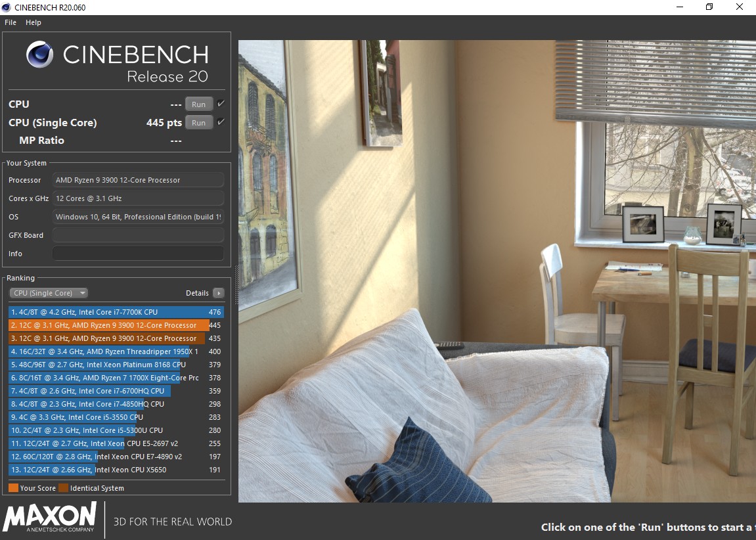Select the Xeon E7-4890 v2 ranking row
Viewport: 756px width, 540px height.
[116, 457]
